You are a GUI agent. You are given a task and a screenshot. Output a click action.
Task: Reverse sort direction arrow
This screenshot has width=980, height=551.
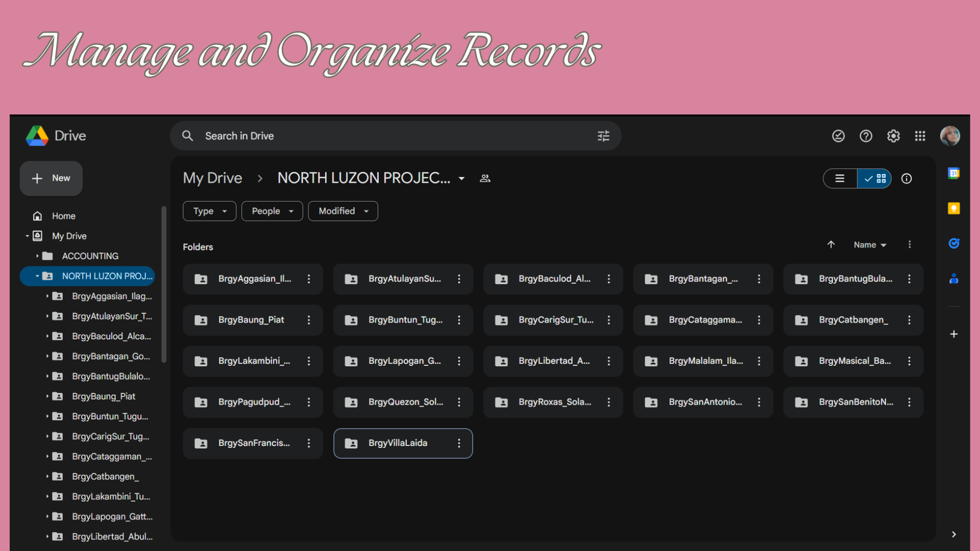point(831,245)
